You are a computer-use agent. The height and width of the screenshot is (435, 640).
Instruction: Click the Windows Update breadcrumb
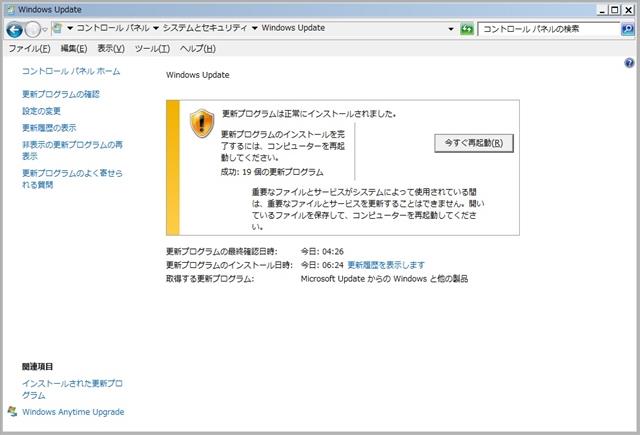(293, 28)
